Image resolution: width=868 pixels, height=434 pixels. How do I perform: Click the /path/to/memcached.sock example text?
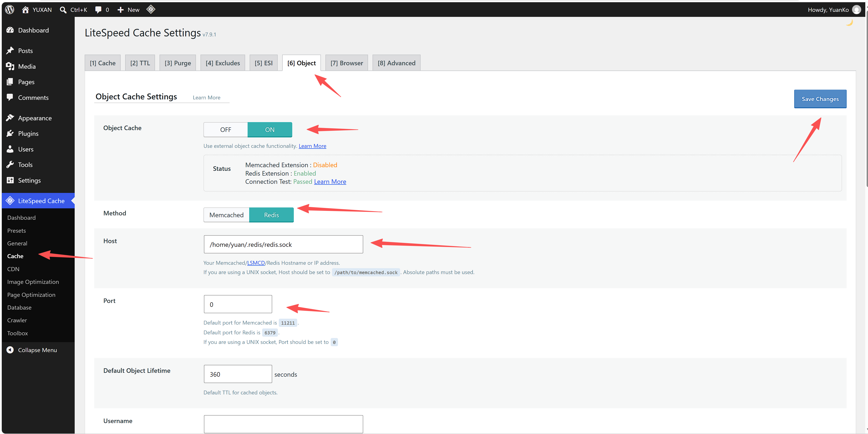366,272
